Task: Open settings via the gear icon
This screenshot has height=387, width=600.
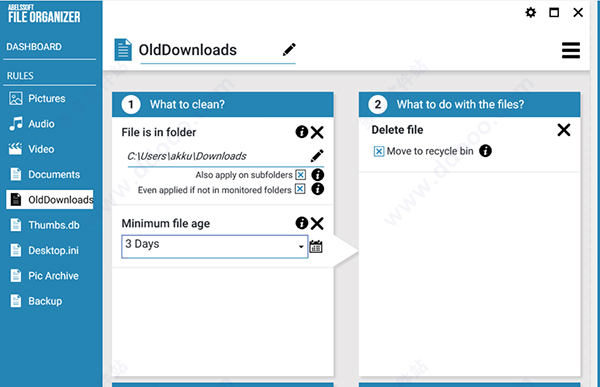Action: coord(530,13)
